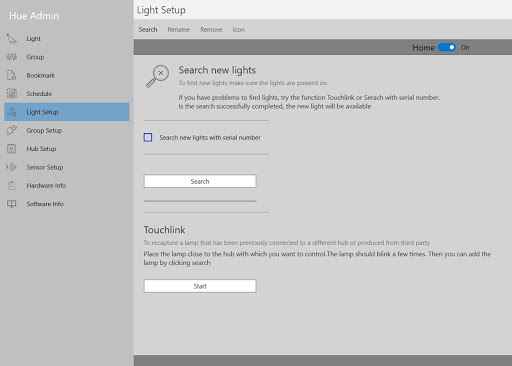Enable search new lights with serial number

(148, 137)
